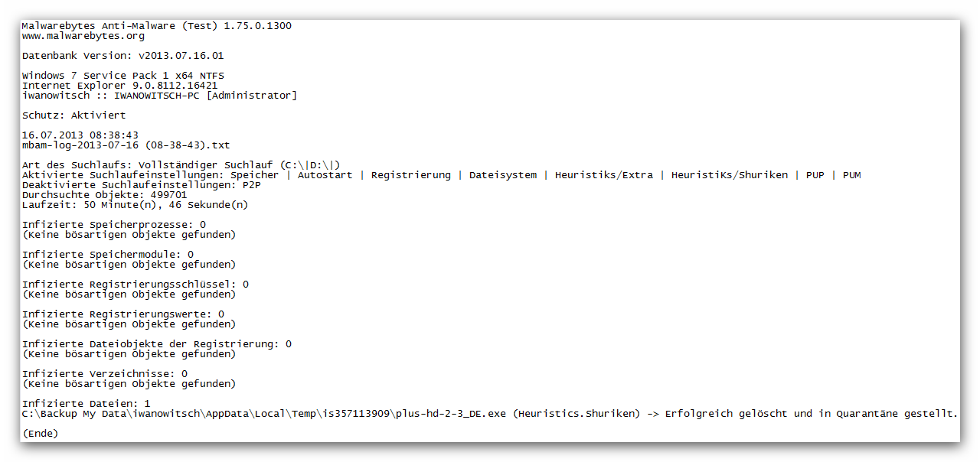Image resolution: width=980 pixels, height=462 pixels.
Task: Click the IWANOWITSCH-PC Administrator line
Action: pos(159,96)
